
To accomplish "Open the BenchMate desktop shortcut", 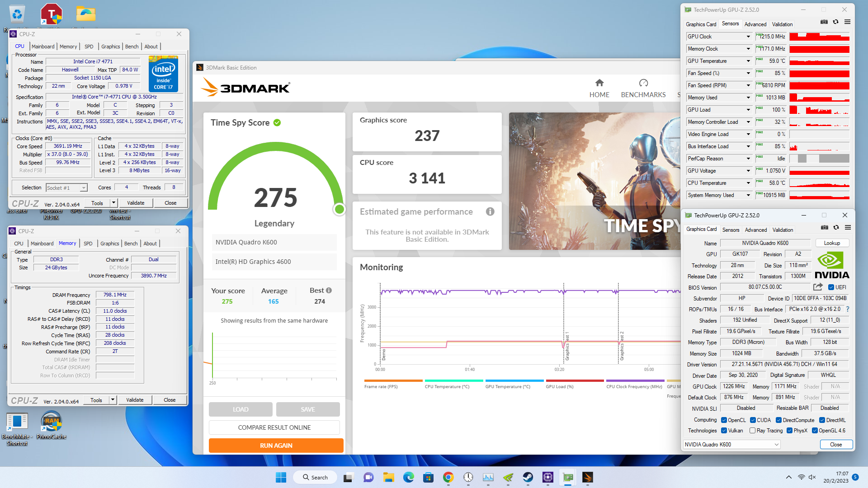I will [17, 429].
